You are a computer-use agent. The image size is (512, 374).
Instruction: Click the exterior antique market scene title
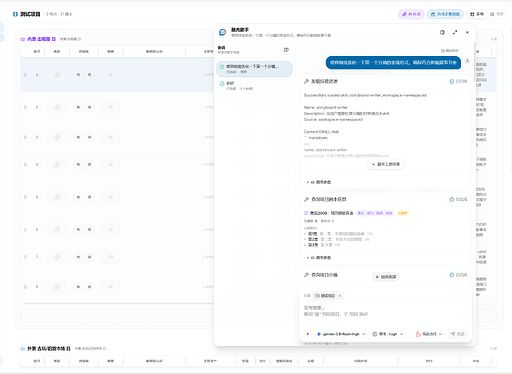(49, 349)
